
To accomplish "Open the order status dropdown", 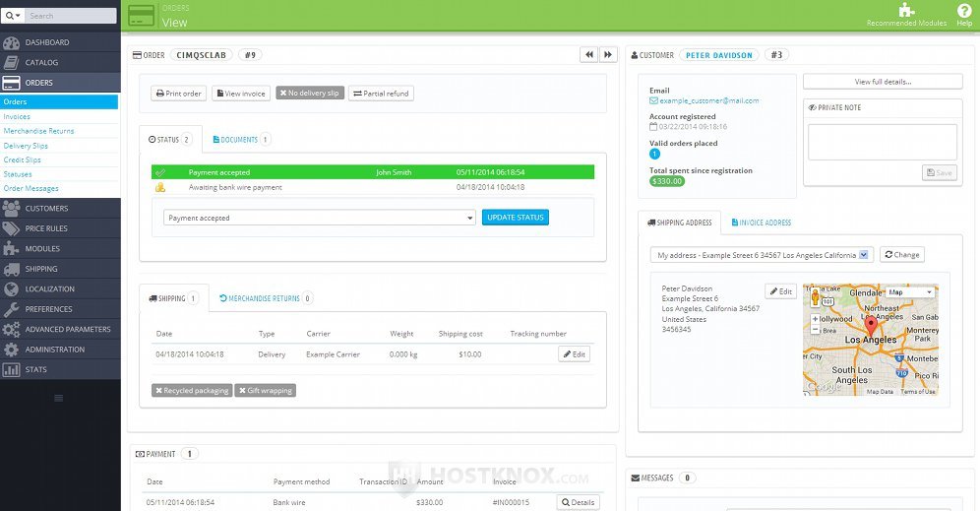I will coord(320,218).
